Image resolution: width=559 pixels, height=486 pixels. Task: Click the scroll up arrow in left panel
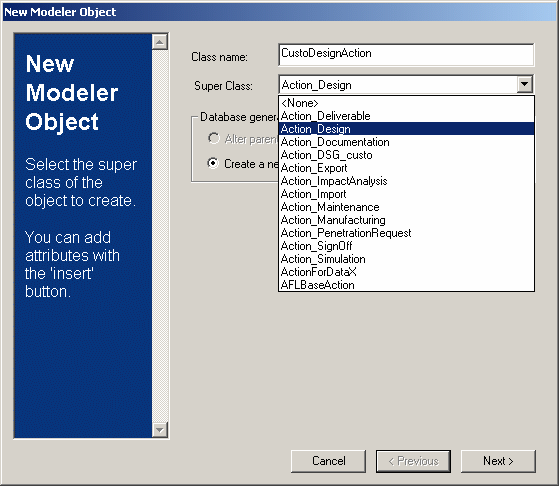pyautogui.click(x=160, y=42)
